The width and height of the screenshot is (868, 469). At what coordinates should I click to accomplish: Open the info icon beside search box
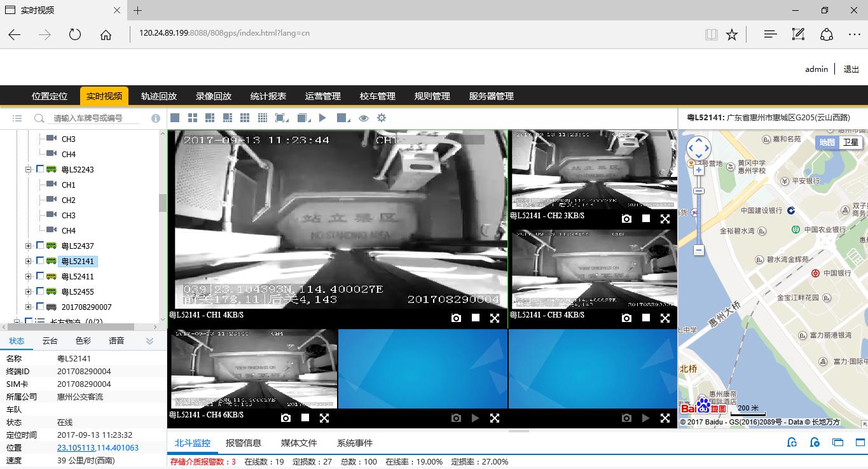click(156, 118)
